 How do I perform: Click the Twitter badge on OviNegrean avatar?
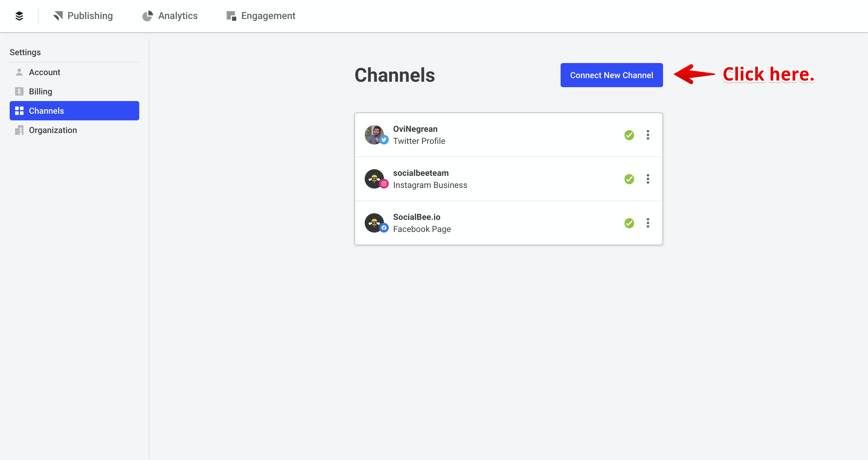tap(384, 140)
